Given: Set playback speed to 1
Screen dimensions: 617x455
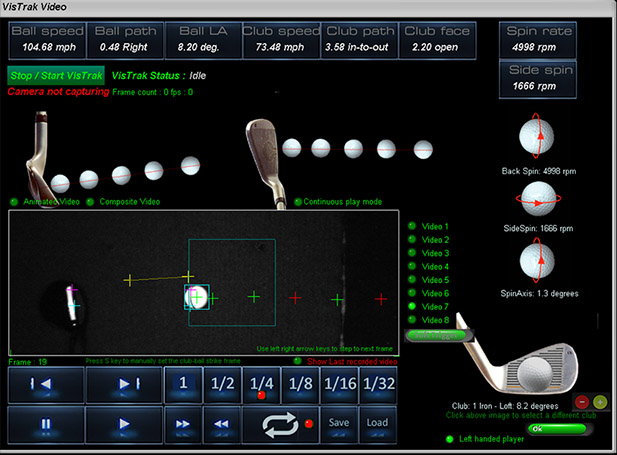Looking at the screenshot, I should coord(183,385).
